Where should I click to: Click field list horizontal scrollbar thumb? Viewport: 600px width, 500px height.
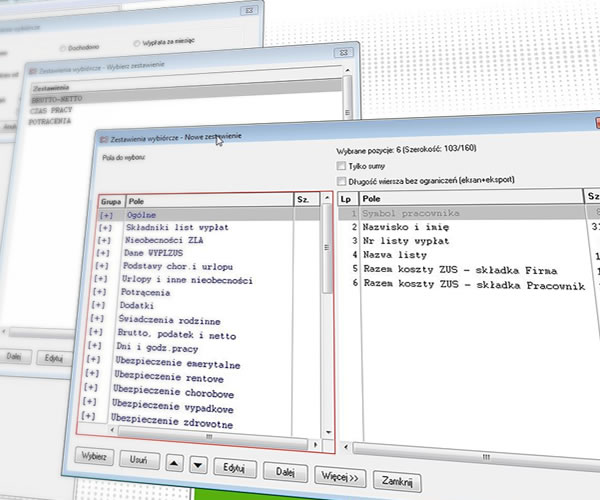(x=212, y=437)
